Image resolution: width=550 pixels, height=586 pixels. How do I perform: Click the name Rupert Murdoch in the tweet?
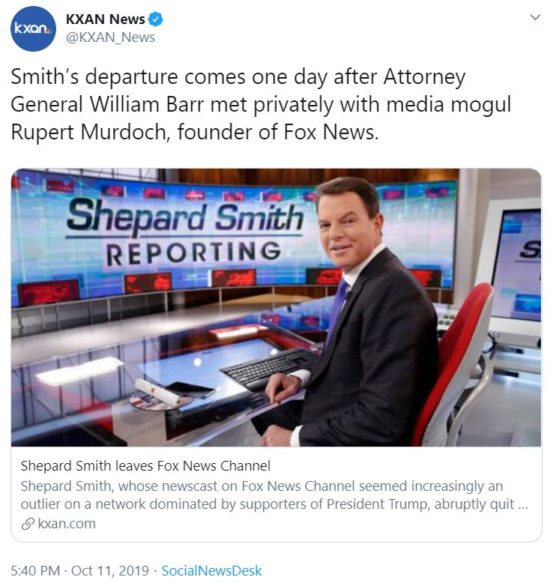tap(88, 132)
